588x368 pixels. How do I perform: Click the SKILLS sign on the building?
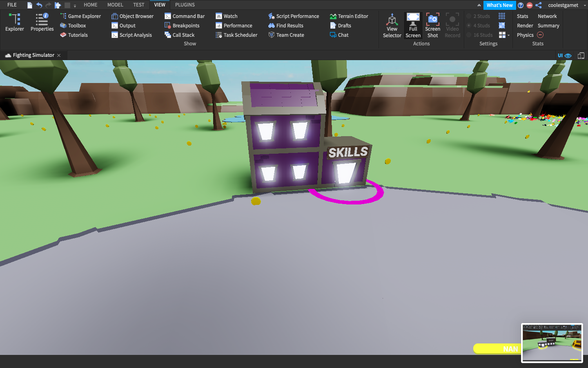[x=348, y=152]
